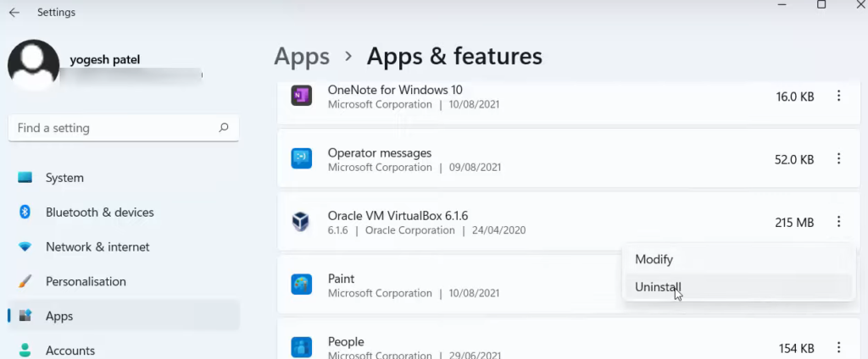
Task: Click the People app icon
Action: [x=302, y=347]
